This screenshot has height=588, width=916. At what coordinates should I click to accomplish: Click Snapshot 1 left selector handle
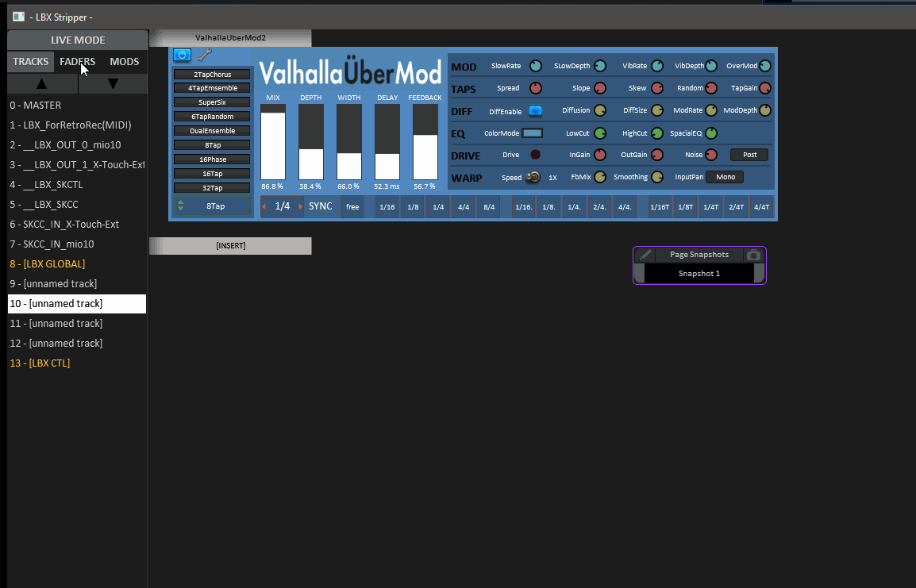tap(639, 273)
